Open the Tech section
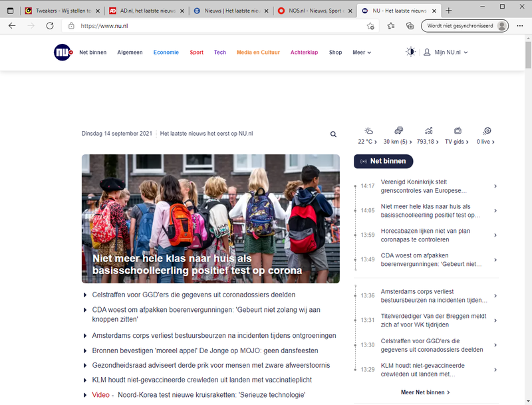Viewport: 532px width, 405px height. pyautogui.click(x=220, y=53)
